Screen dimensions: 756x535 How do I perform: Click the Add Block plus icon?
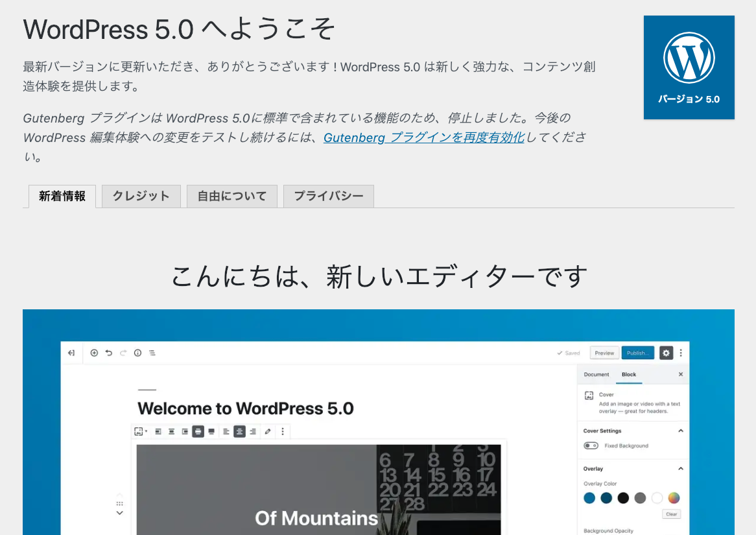(x=94, y=353)
